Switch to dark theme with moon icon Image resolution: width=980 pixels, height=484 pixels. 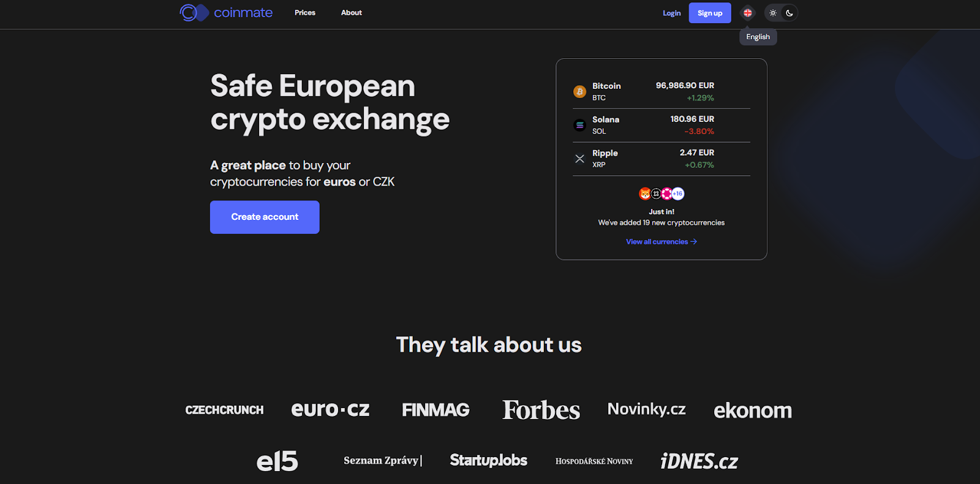790,13
